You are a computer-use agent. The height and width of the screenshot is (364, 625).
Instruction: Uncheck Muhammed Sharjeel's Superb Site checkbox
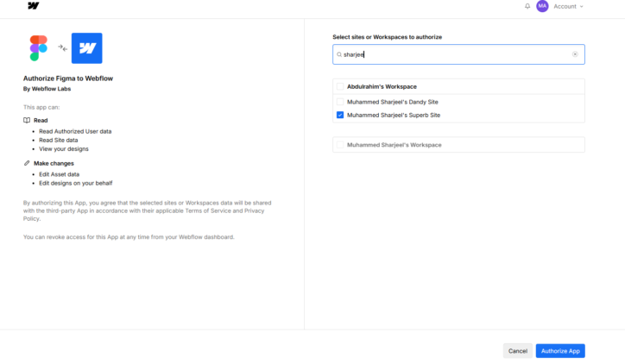click(x=340, y=115)
